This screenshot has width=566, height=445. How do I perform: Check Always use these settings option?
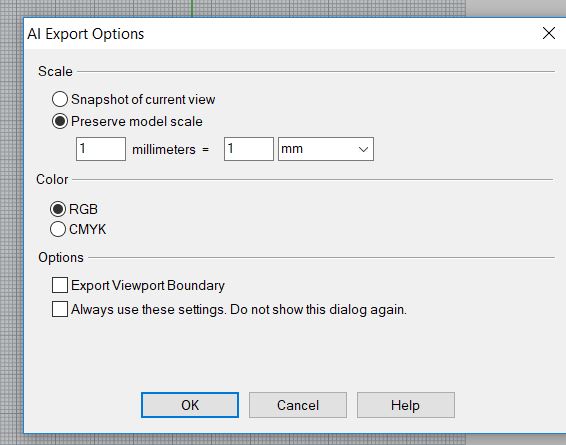coord(60,309)
